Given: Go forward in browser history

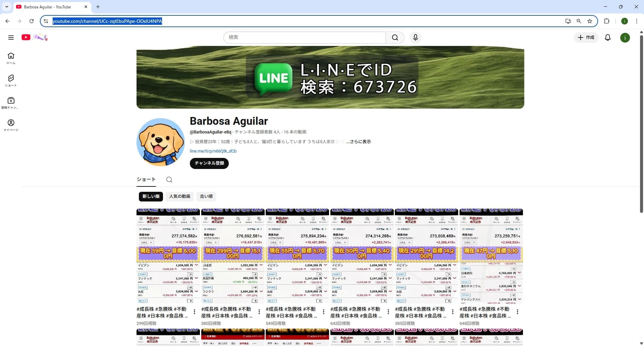Looking at the screenshot, I should click(19, 21).
